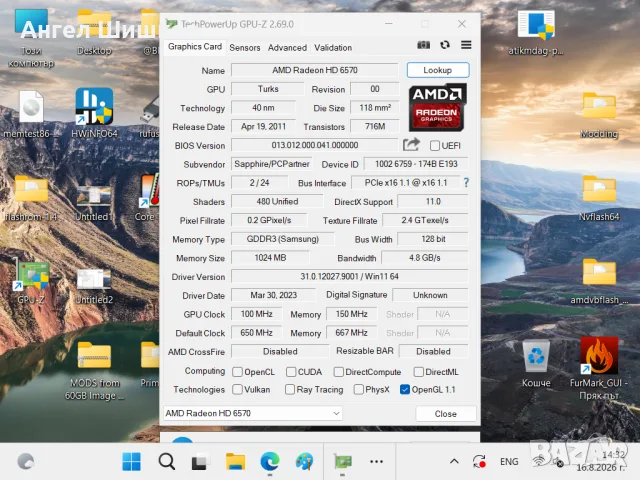The height and width of the screenshot is (480, 640).
Task: Select the memtest86 desktop file
Action: tap(31, 114)
